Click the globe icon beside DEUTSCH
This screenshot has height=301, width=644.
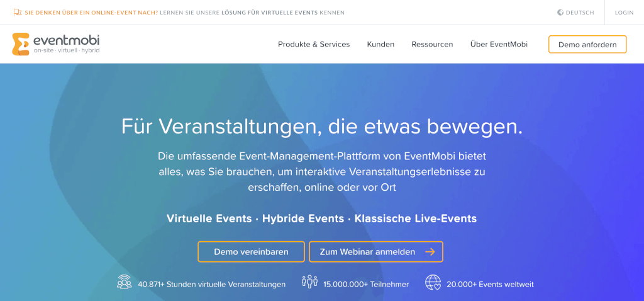point(560,13)
